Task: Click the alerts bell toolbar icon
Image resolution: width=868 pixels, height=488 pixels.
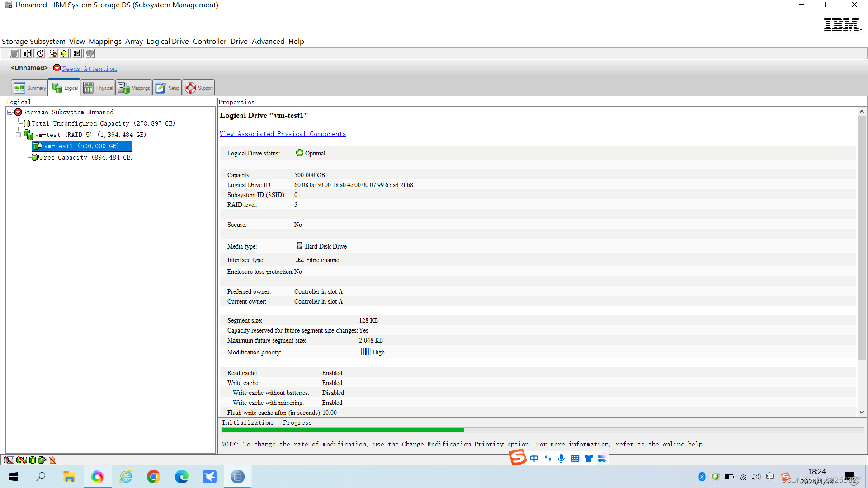Action: [x=63, y=53]
